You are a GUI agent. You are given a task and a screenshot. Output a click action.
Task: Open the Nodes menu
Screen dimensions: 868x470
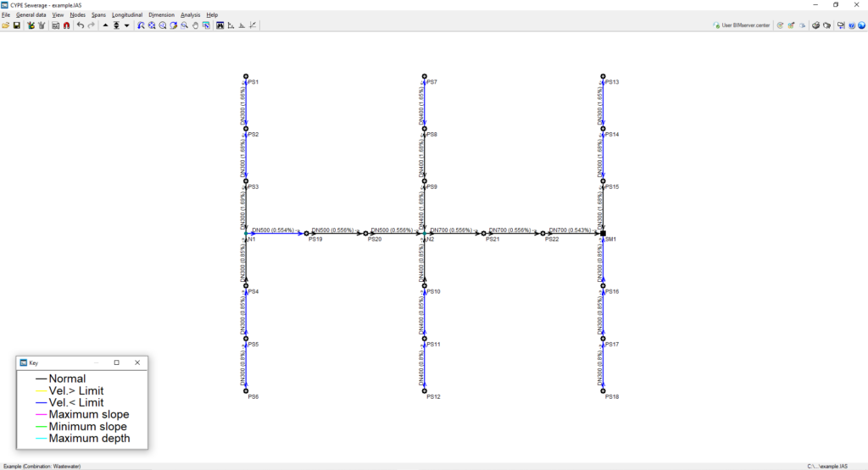coord(77,15)
